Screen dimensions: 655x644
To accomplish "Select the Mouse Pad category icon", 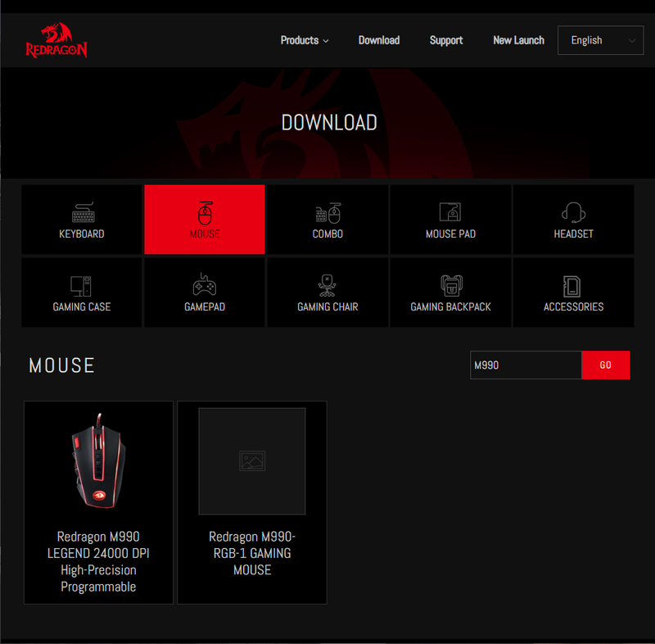I will [x=450, y=212].
